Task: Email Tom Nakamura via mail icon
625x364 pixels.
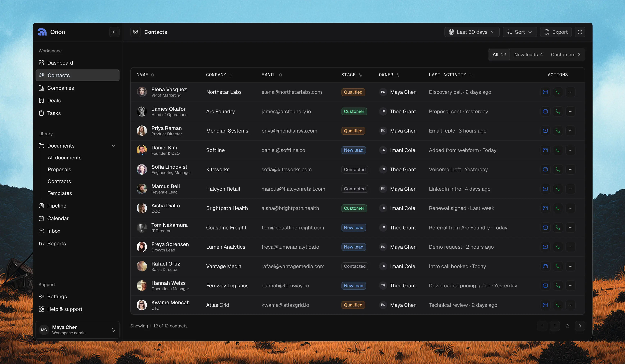Action: (x=545, y=227)
